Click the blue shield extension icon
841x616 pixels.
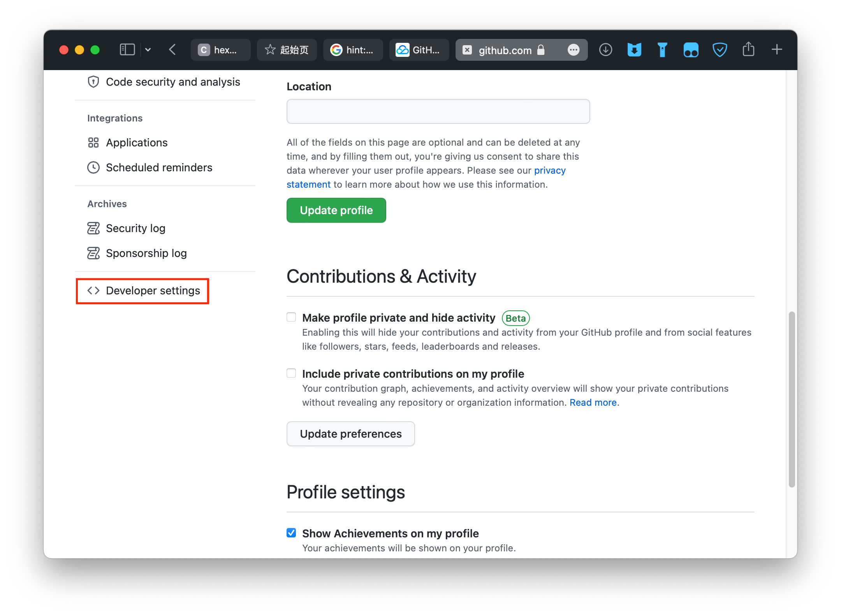point(720,50)
